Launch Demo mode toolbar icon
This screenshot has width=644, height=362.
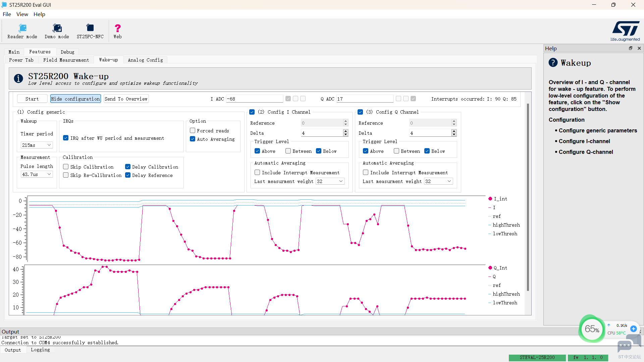[x=57, y=31]
